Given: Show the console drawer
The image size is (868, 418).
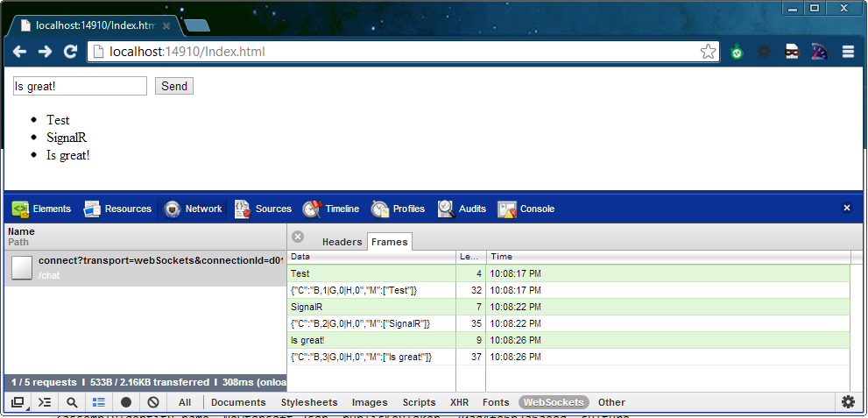Looking at the screenshot, I should coord(45,402).
